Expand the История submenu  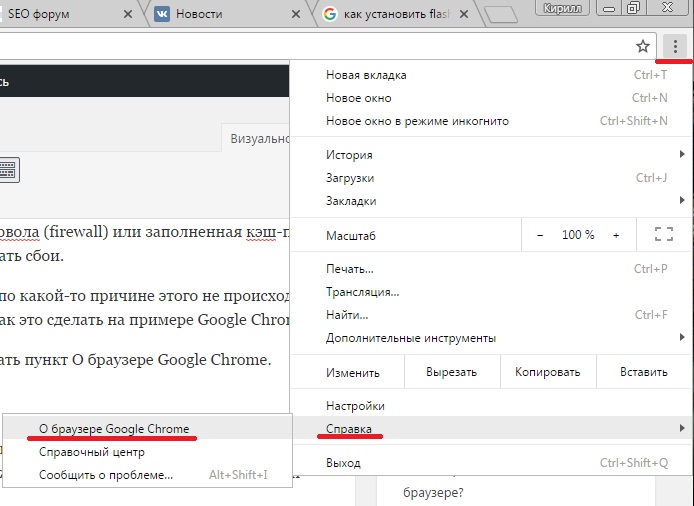491,155
